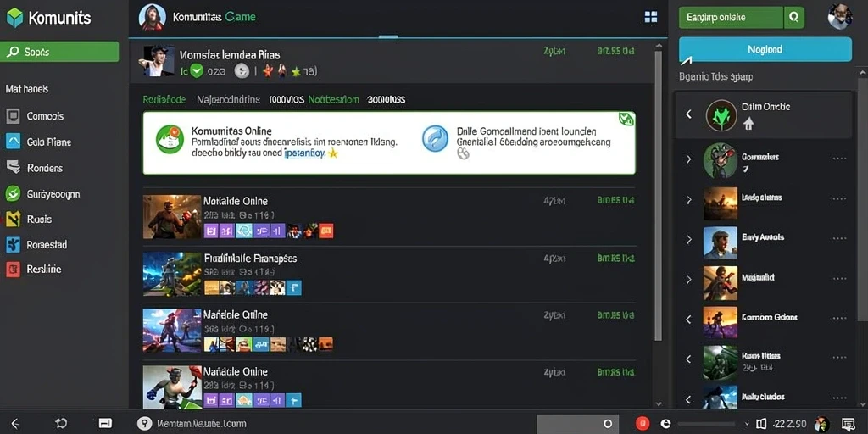
Task: Click the ipartantoy link in banner
Action: pyautogui.click(x=304, y=153)
